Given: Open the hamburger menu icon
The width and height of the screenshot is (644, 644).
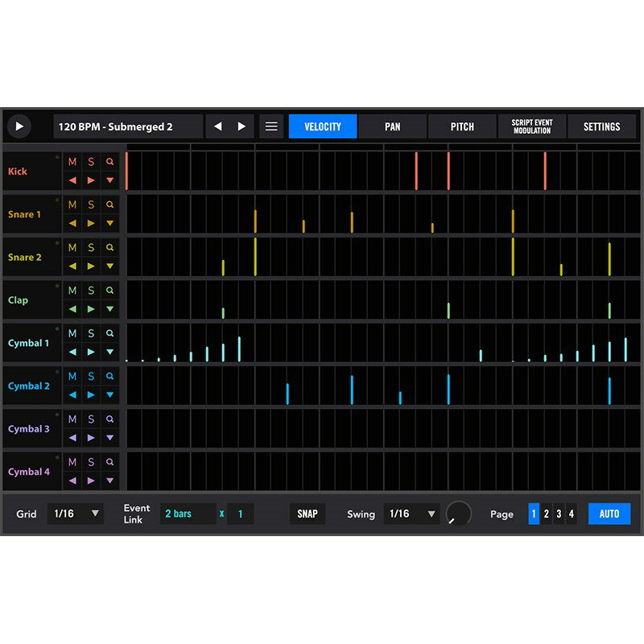Looking at the screenshot, I should (x=271, y=126).
